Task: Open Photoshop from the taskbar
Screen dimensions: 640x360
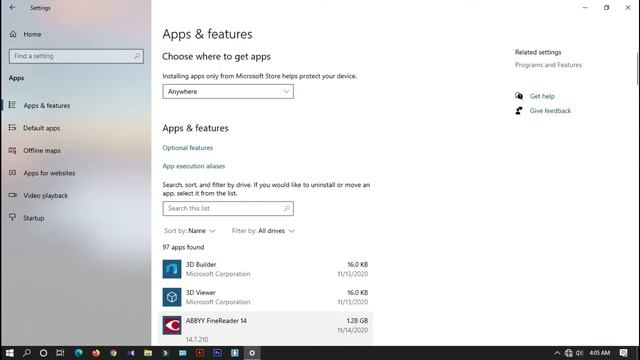Action: pyautogui.click(x=217, y=353)
